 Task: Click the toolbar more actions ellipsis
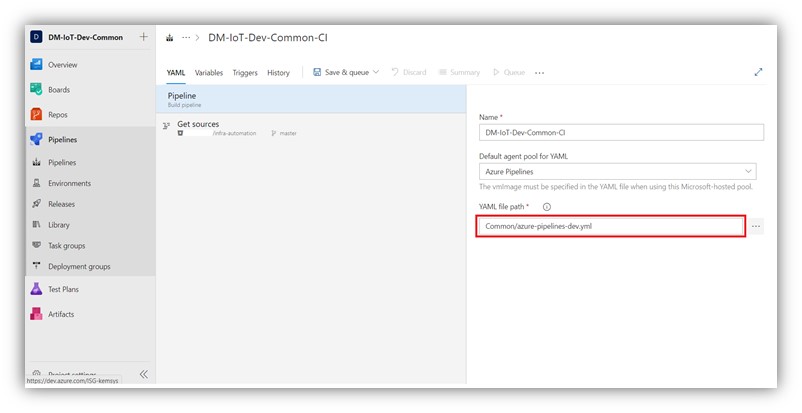pyautogui.click(x=540, y=73)
